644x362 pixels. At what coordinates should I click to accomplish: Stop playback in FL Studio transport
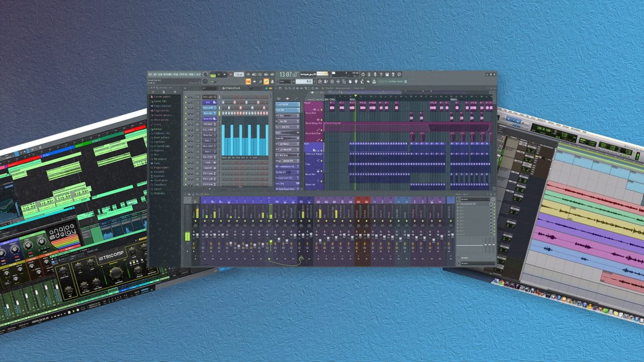coord(224,75)
